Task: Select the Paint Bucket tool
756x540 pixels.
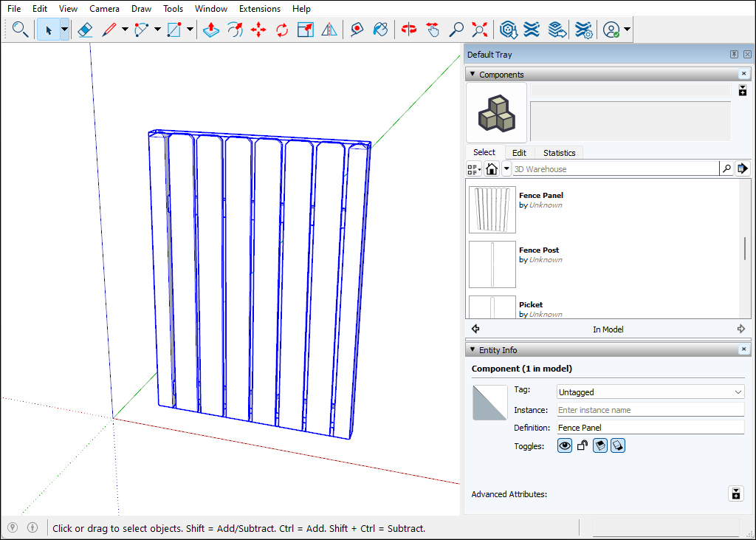Action: 380,30
